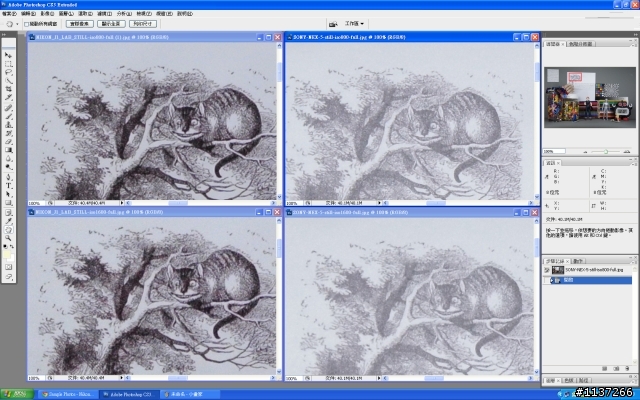Open the 視窗 menu
This screenshot has width=640, height=400.
tap(164, 13)
